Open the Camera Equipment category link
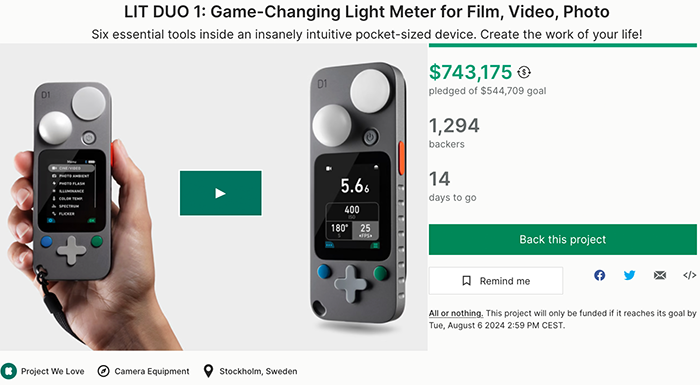This screenshot has width=700, height=385. (152, 371)
